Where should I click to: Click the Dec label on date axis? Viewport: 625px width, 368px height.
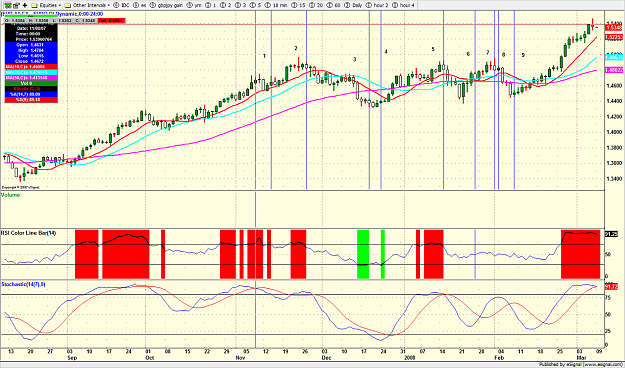326,358
